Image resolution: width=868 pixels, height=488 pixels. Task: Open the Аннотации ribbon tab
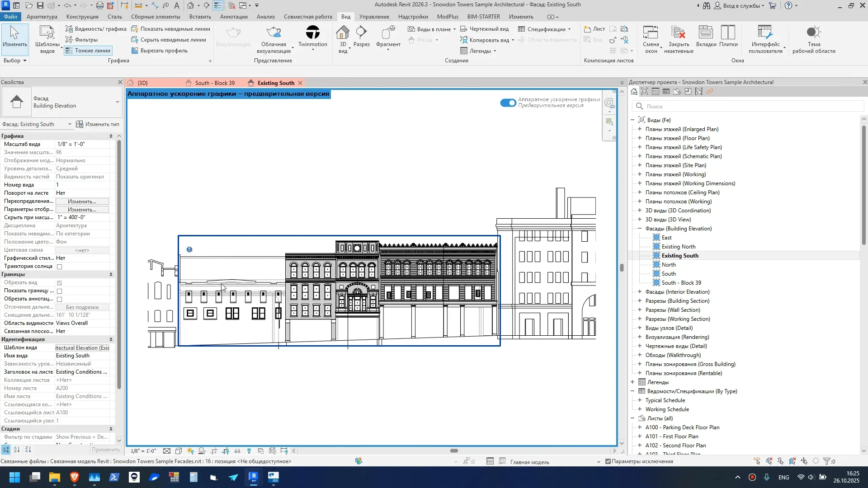(x=234, y=17)
